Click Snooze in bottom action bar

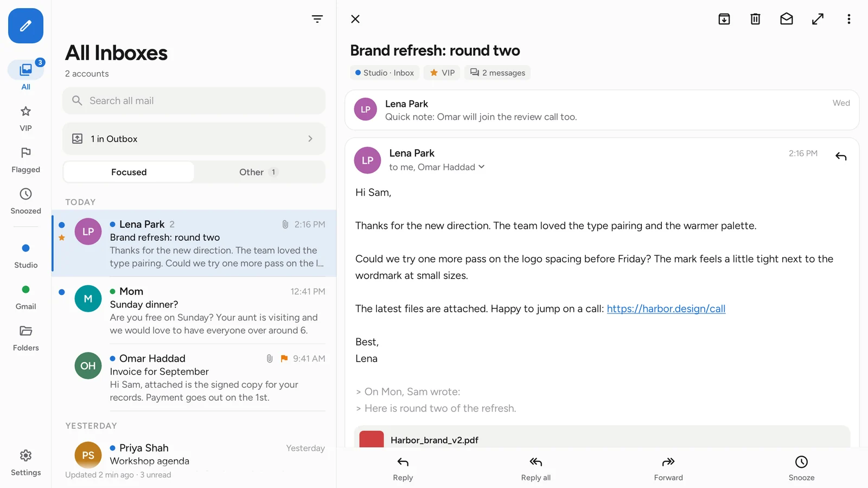(x=801, y=468)
